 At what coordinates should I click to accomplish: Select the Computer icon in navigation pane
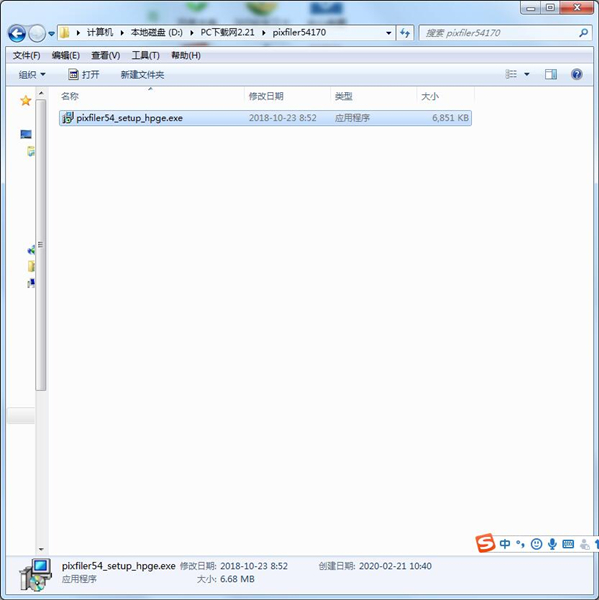(26, 134)
